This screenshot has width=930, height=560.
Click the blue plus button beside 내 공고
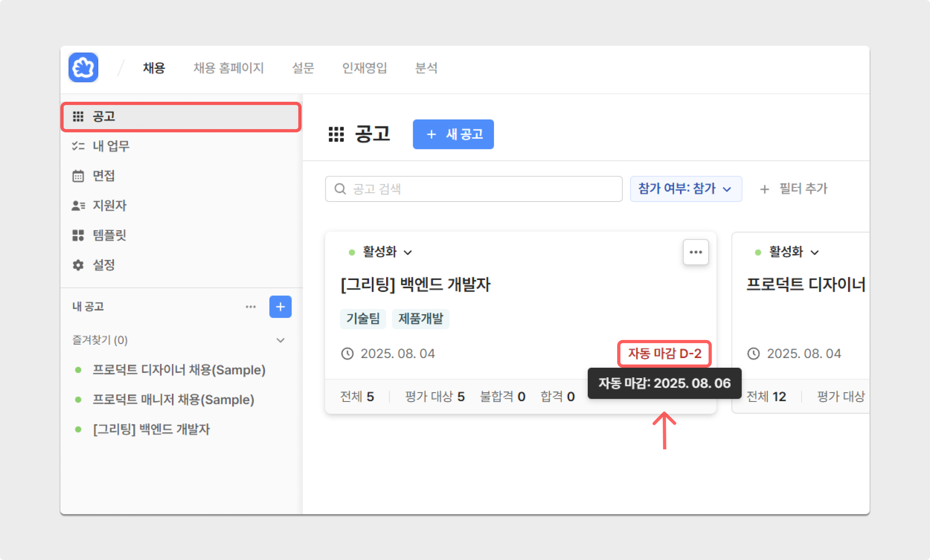280,307
